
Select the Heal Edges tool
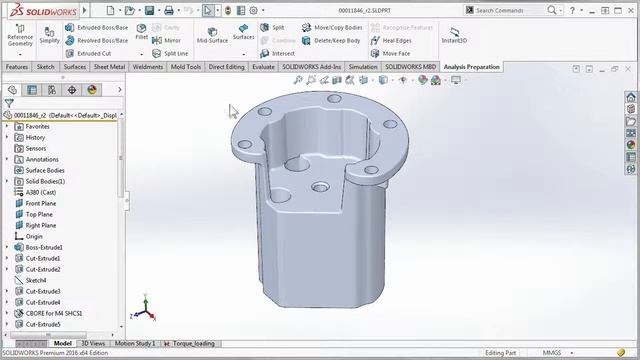(391, 40)
